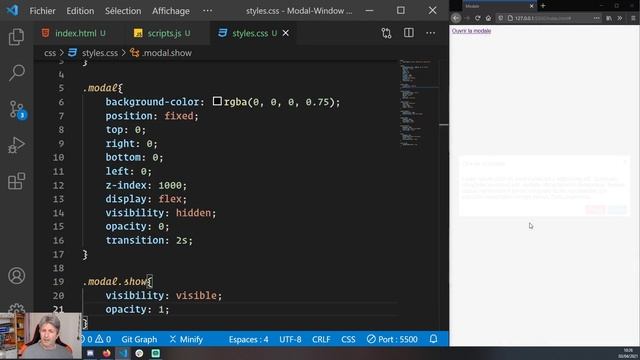Click the 'Ouvrir la modale' link in browser
Screen dimensions: 640x360
click(x=471, y=31)
